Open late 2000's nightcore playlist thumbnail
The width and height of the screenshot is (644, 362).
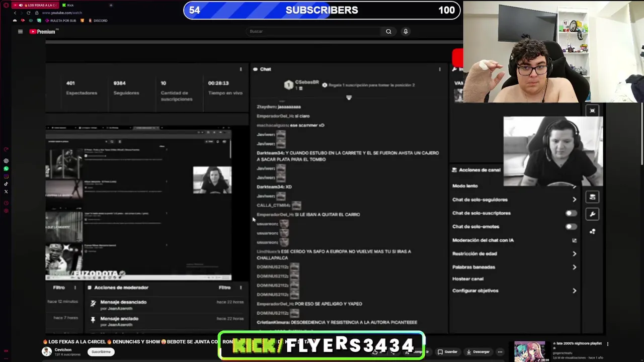tap(529, 351)
